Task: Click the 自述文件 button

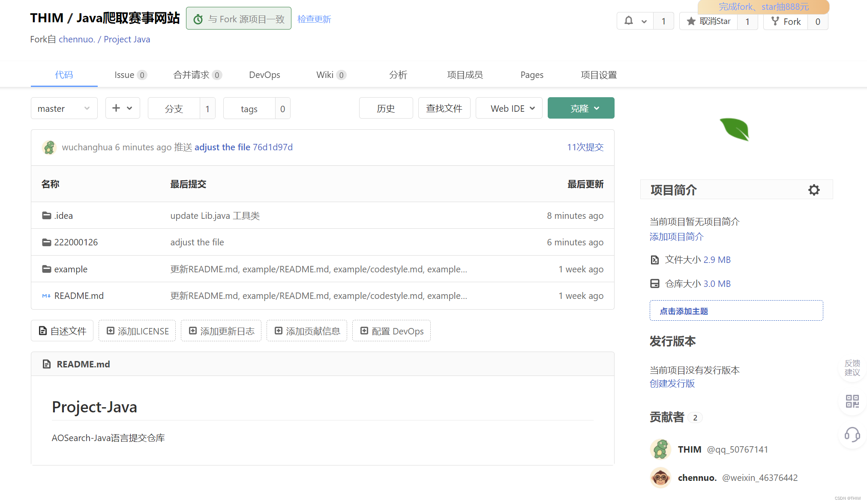Action: (62, 331)
